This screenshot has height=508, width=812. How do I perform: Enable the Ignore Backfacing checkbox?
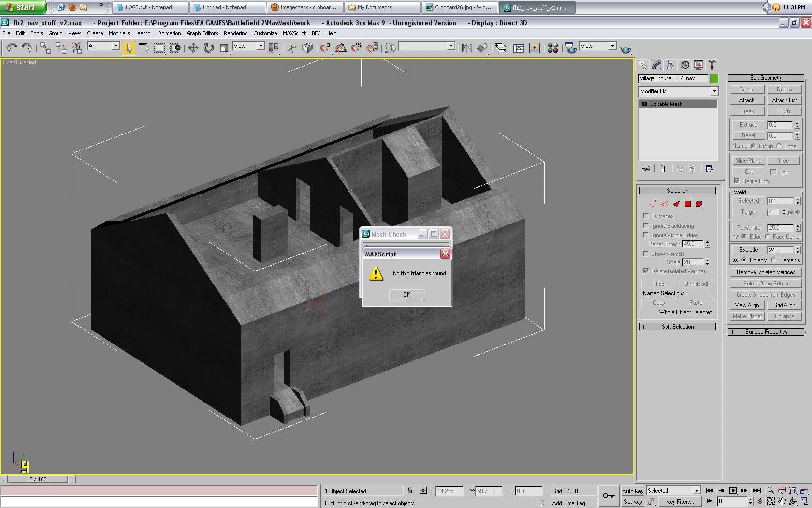(646, 225)
